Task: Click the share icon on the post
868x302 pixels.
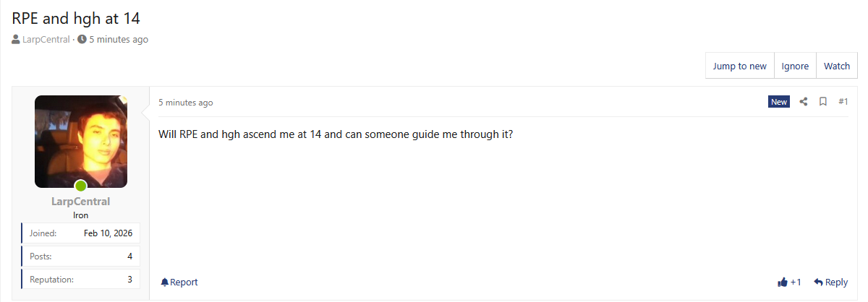Action: (803, 102)
